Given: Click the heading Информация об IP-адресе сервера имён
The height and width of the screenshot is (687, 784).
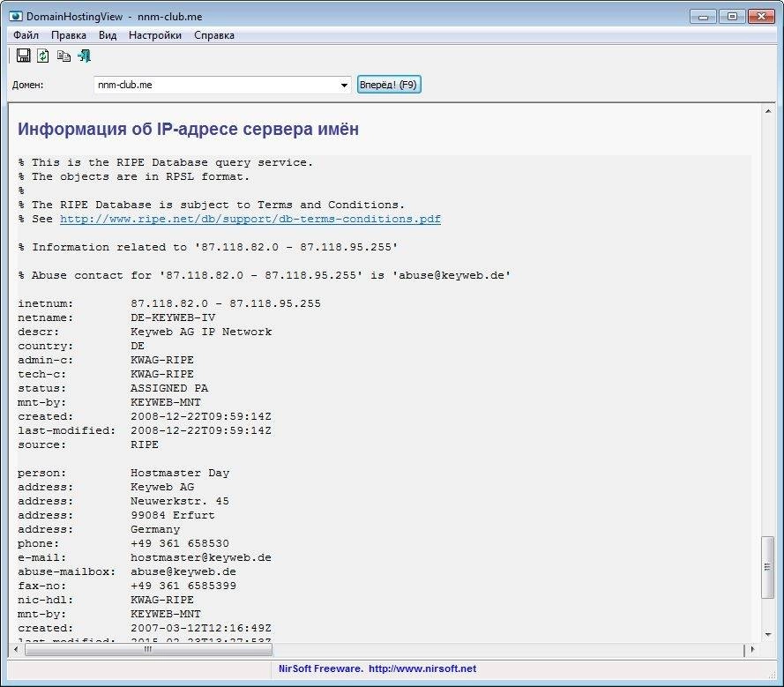Looking at the screenshot, I should click(x=188, y=129).
